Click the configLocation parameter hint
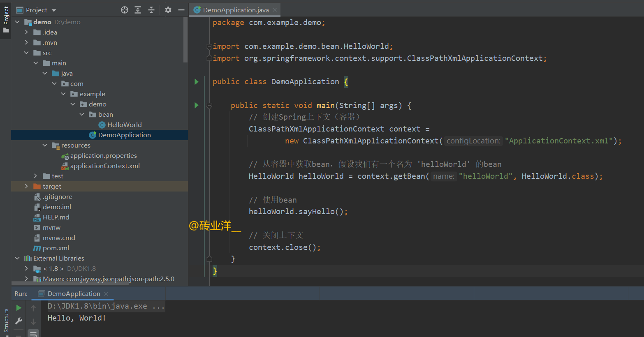The width and height of the screenshot is (644, 337). coord(473,141)
